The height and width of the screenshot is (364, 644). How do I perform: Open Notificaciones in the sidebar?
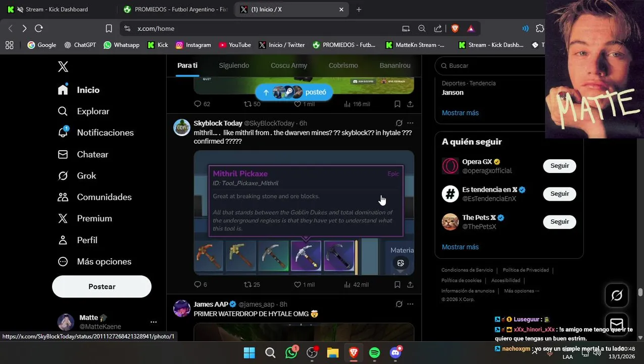point(95,132)
